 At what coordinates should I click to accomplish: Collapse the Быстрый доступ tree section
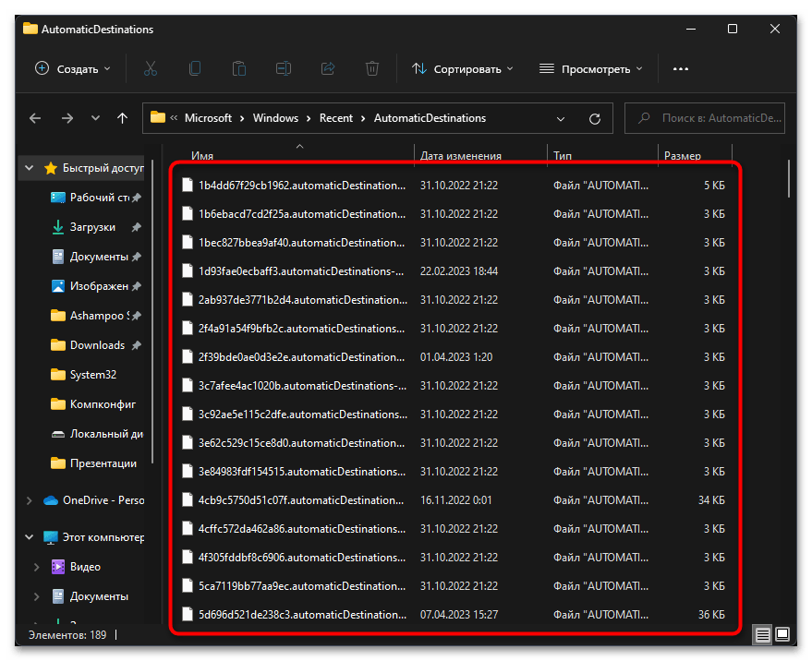(x=30, y=168)
